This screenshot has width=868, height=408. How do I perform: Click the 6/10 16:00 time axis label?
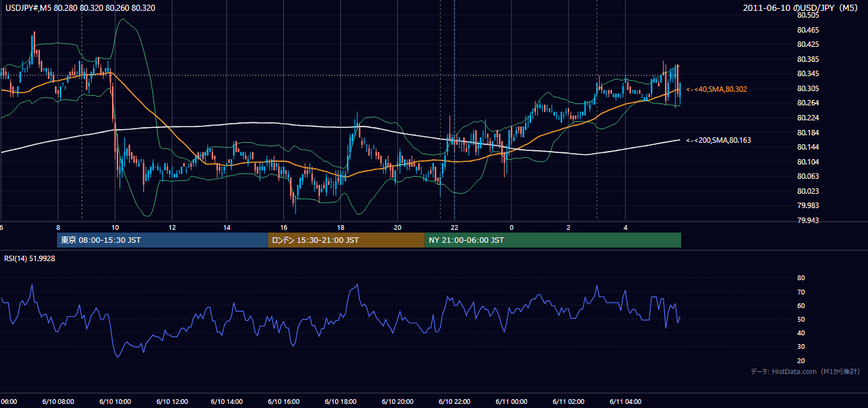(284, 402)
